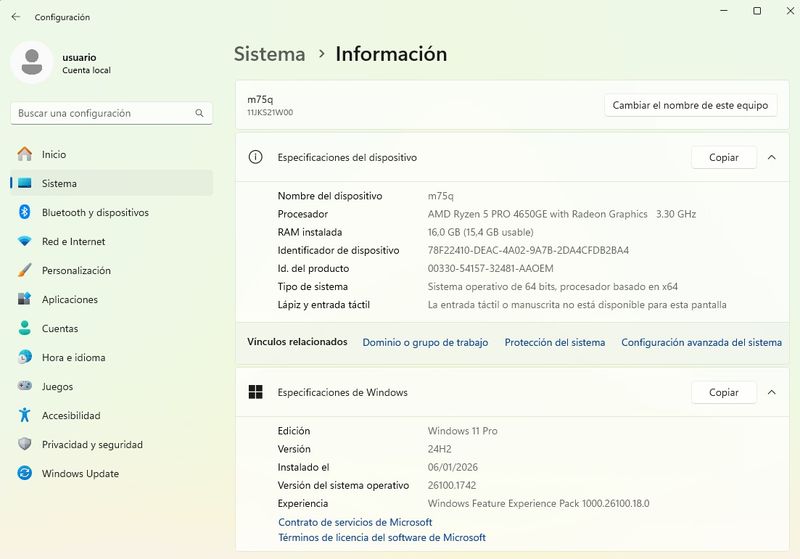This screenshot has height=559, width=800.
Task: Collapse the Especificaciones del dispositivo section chevron
Action: pyautogui.click(x=771, y=158)
